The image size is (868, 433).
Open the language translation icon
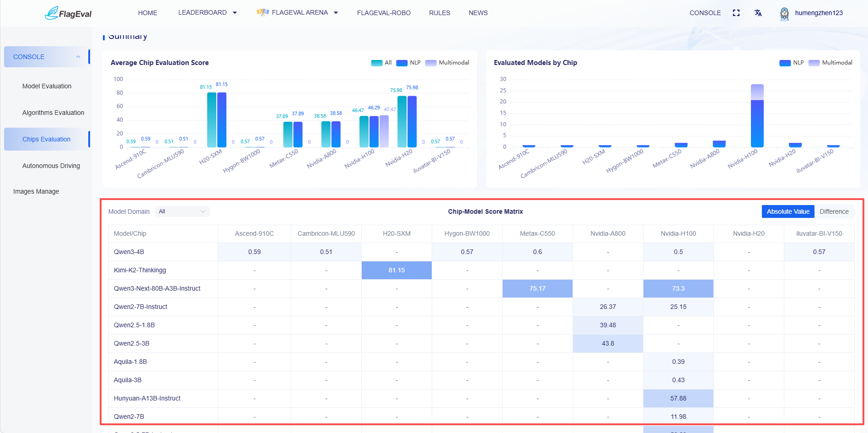pyautogui.click(x=758, y=13)
